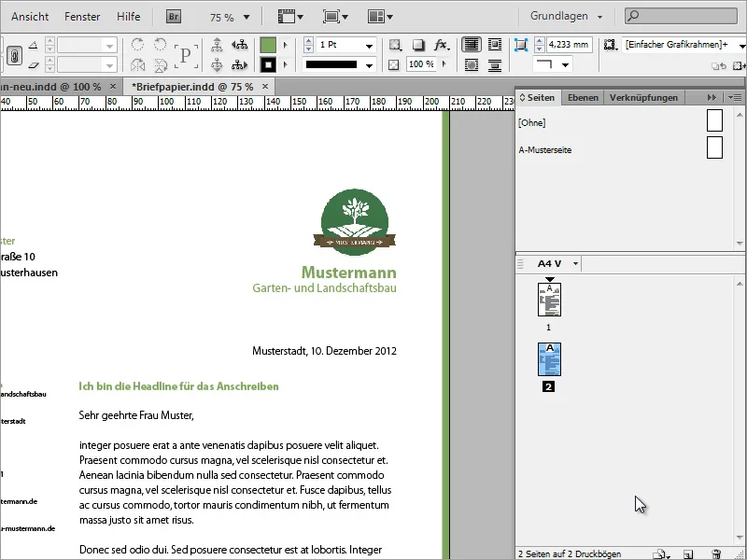
Task: Open the view options dropdown
Action: [290, 17]
